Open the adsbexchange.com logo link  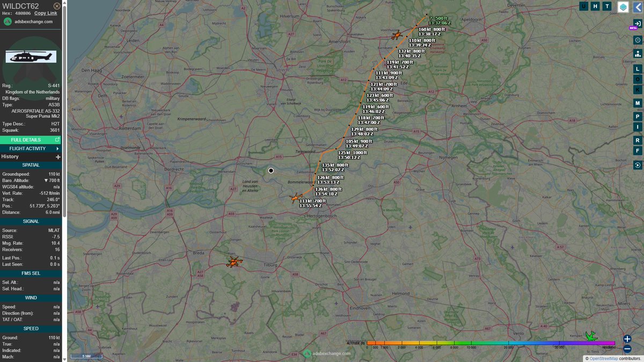point(28,21)
